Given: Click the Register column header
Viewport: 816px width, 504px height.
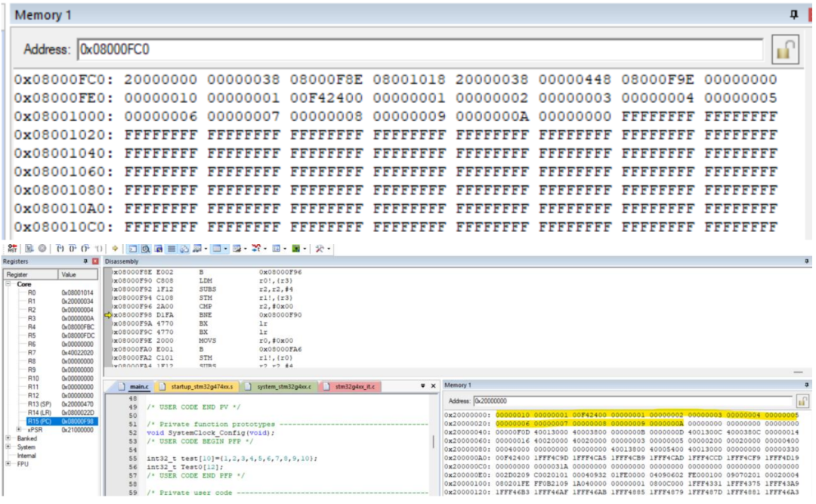Looking at the screenshot, I should point(31,274).
